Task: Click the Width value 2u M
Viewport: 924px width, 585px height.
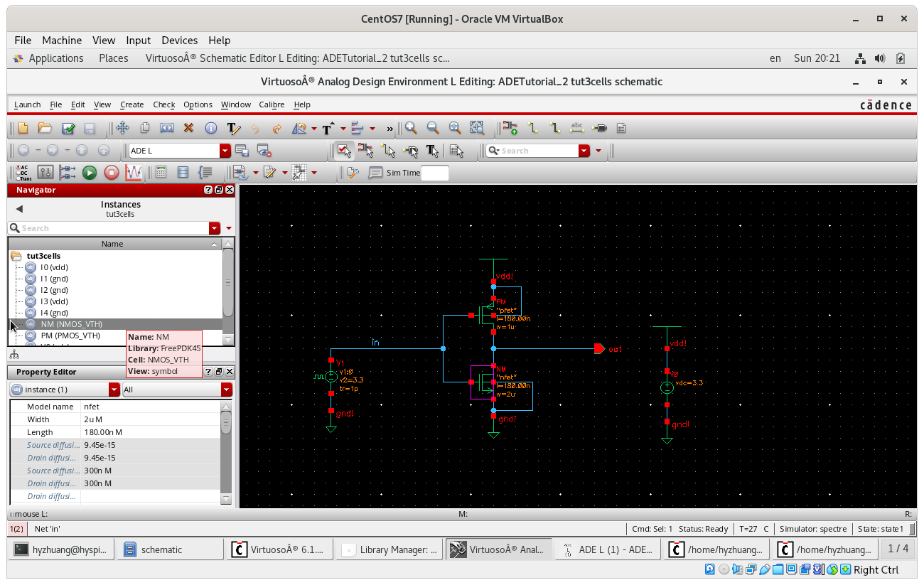Action: 151,419
